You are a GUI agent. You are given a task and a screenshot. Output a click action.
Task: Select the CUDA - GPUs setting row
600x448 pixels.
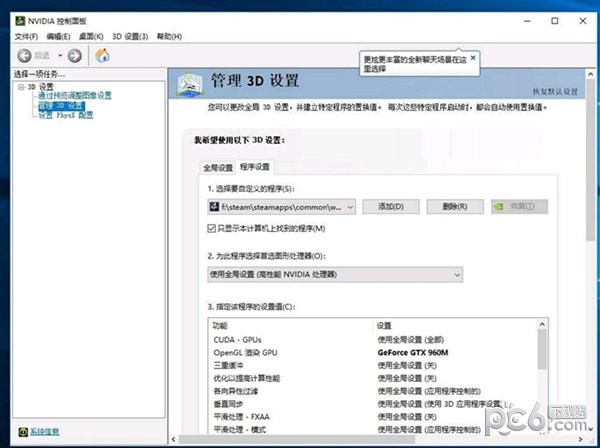tap(373, 340)
